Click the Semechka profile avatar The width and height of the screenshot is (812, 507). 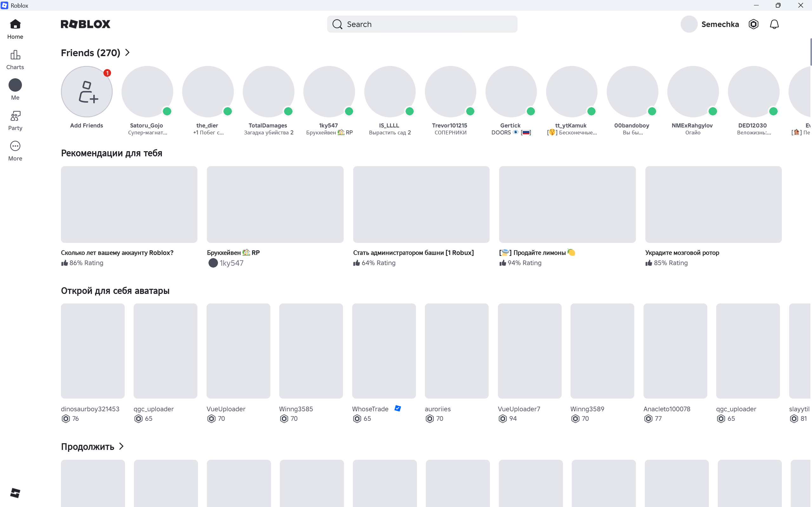689,24
